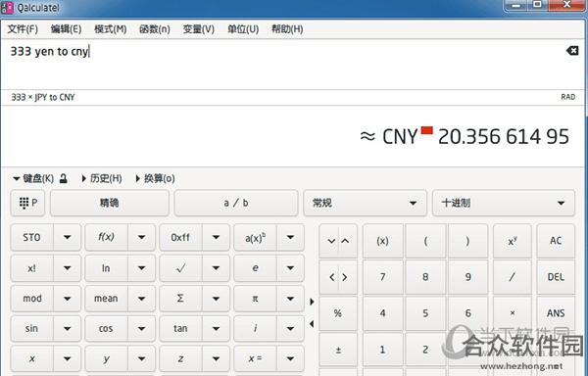The height and width of the screenshot is (376, 588).
Task: Expand the 换算(o) conversion section
Action: pos(155,178)
